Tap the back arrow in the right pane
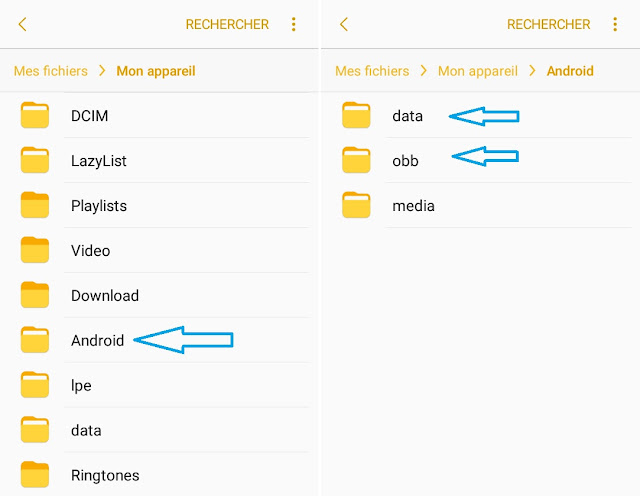Viewport: 640px width, 496px height. (x=344, y=24)
